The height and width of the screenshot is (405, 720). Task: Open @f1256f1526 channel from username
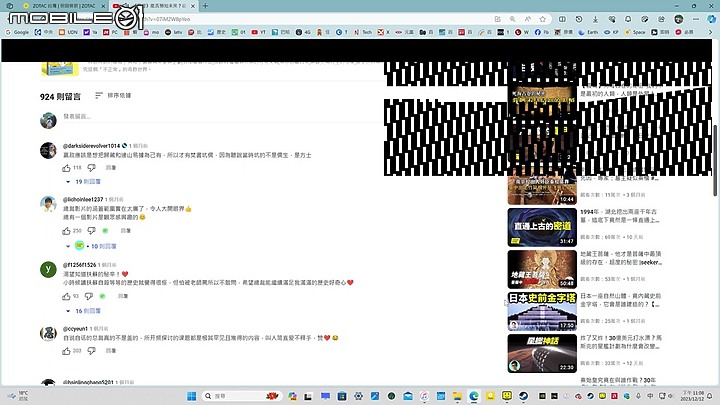coord(79,265)
